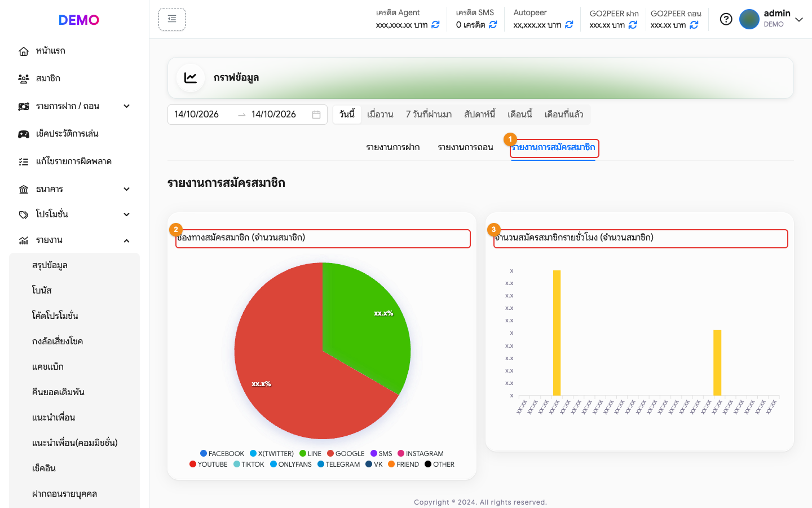Toggle GOOGLE legend color in pie chart
This screenshot has height=508, width=812.
point(330,453)
